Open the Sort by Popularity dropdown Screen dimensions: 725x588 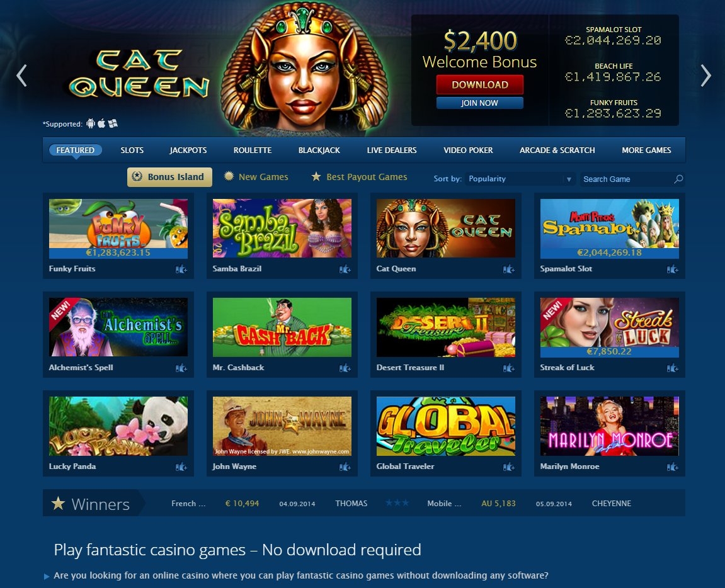(x=520, y=179)
